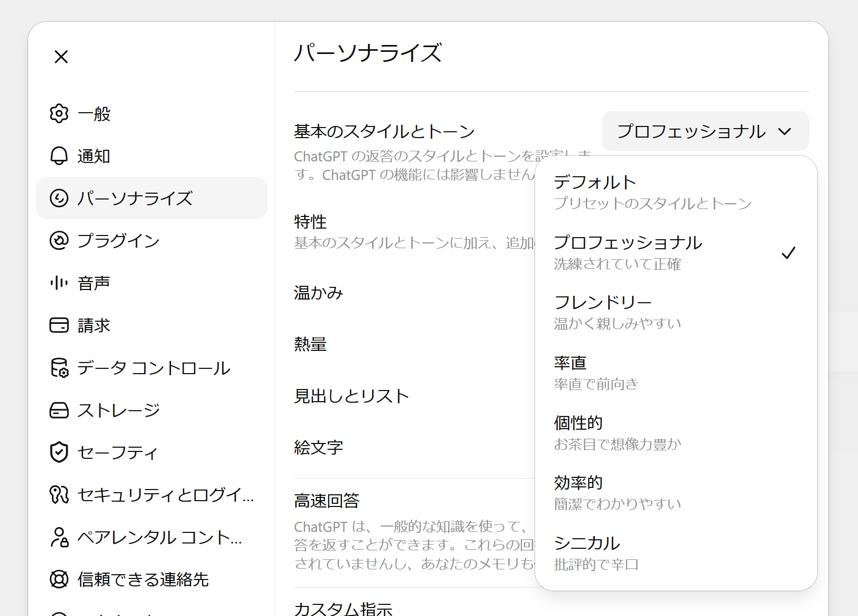858x616 pixels.
Task: Select the プロフェッショナル style option
Action: (676, 252)
